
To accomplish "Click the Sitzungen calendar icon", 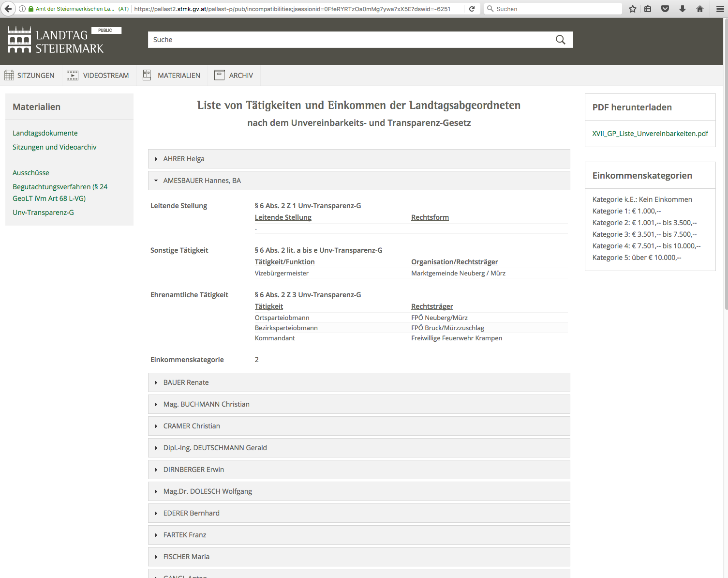I will (9, 75).
